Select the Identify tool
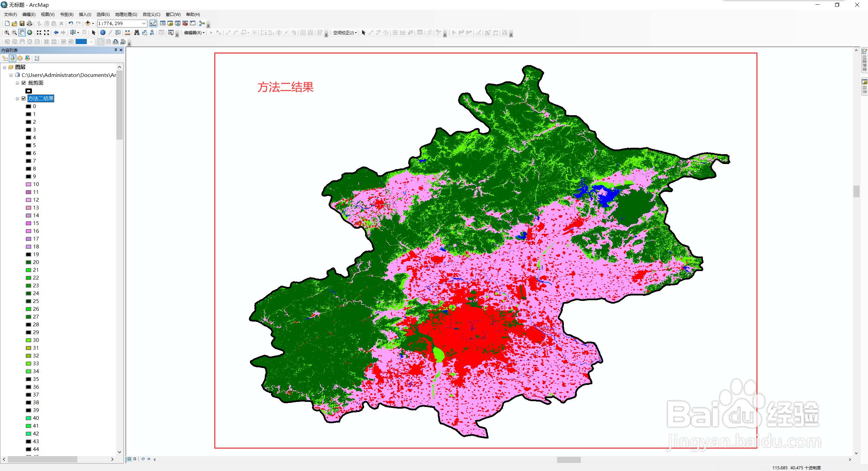This screenshot has height=471, width=868. tap(103, 33)
